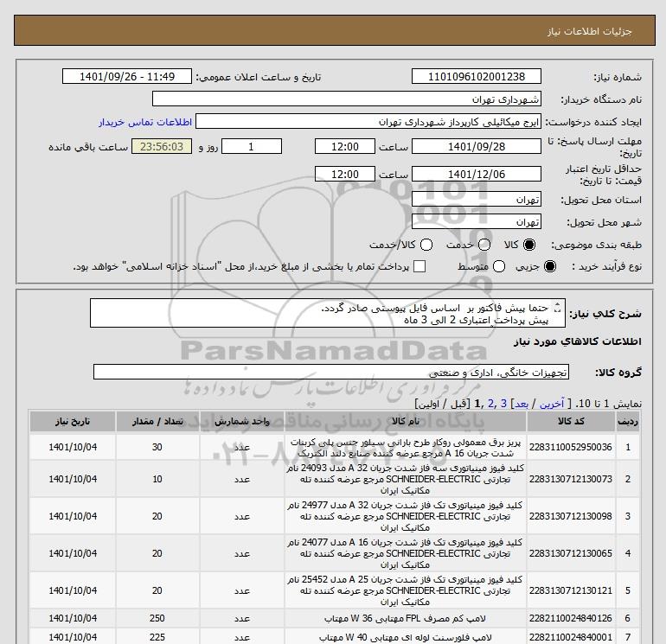Open the buyer contact information link

pos(145,122)
